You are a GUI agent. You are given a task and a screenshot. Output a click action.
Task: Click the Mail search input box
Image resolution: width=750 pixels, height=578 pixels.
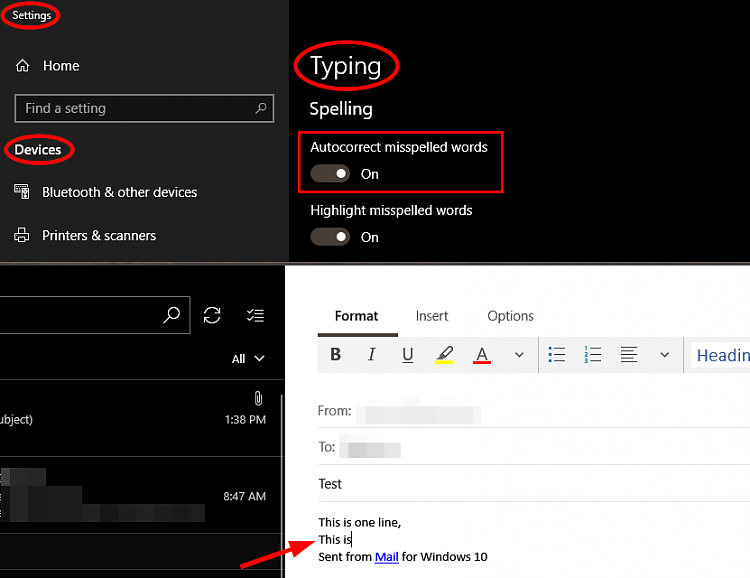coord(95,315)
